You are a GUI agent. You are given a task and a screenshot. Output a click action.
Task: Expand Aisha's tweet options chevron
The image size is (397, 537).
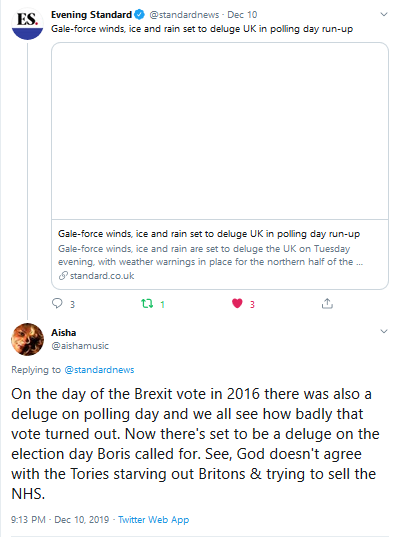click(x=384, y=331)
